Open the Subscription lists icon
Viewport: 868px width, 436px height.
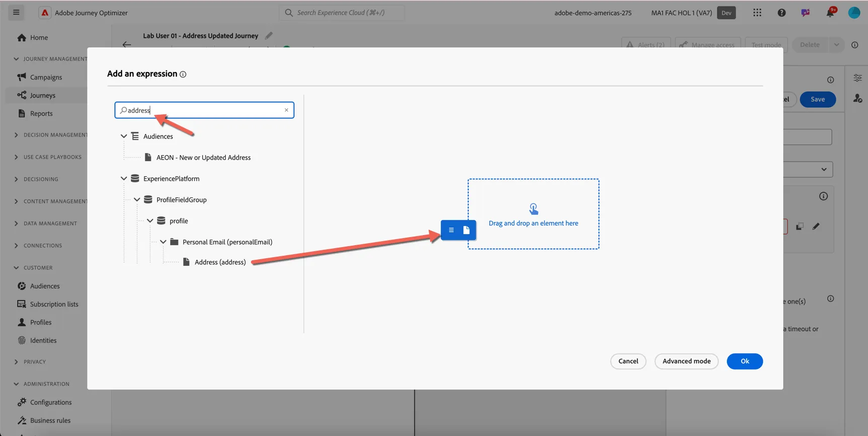[x=22, y=304]
